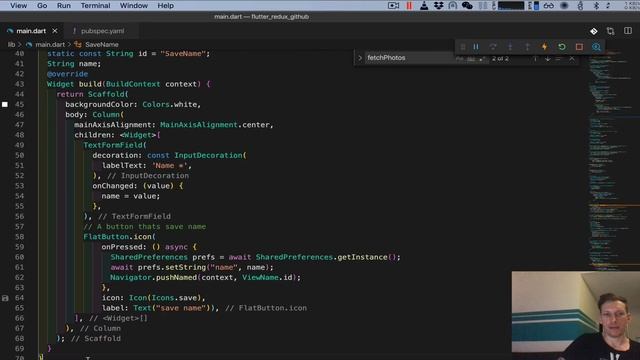Click the open changes compare icon
640x360 pixels.
pyautogui.click(x=611, y=31)
